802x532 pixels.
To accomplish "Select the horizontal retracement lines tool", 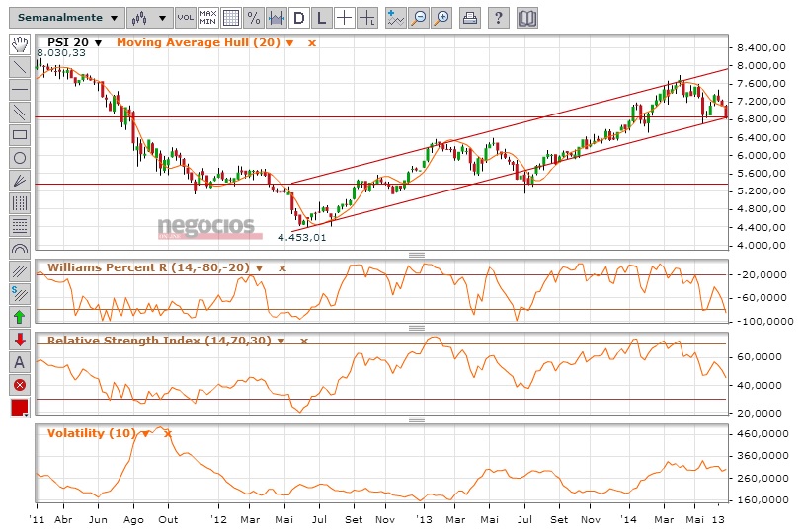I will pos(20,226).
